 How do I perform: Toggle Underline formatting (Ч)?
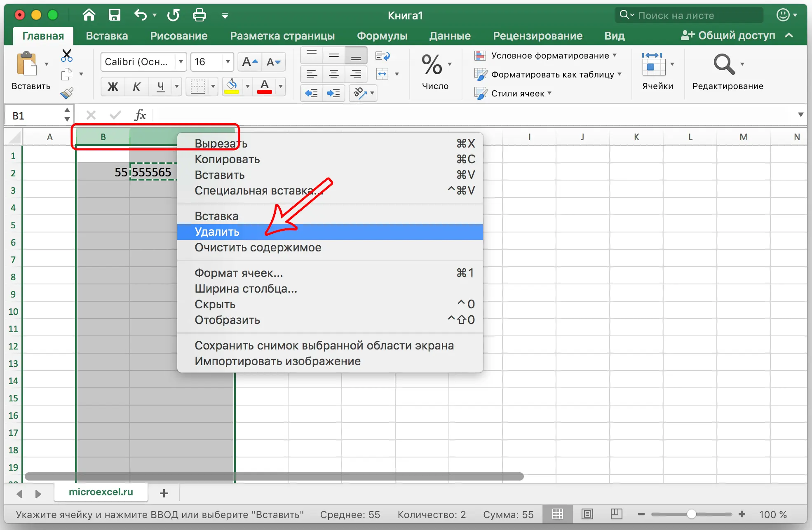pos(161,87)
